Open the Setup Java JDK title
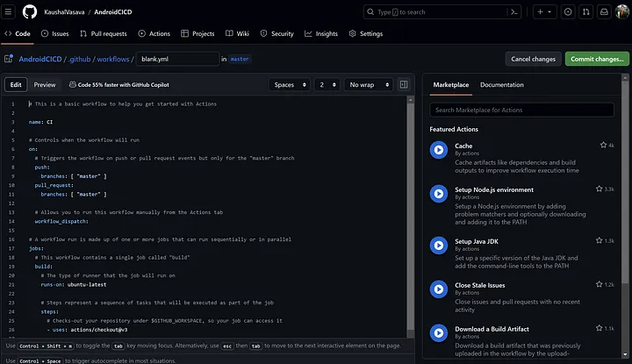Viewport: 632px width, 364px height. 477,241
